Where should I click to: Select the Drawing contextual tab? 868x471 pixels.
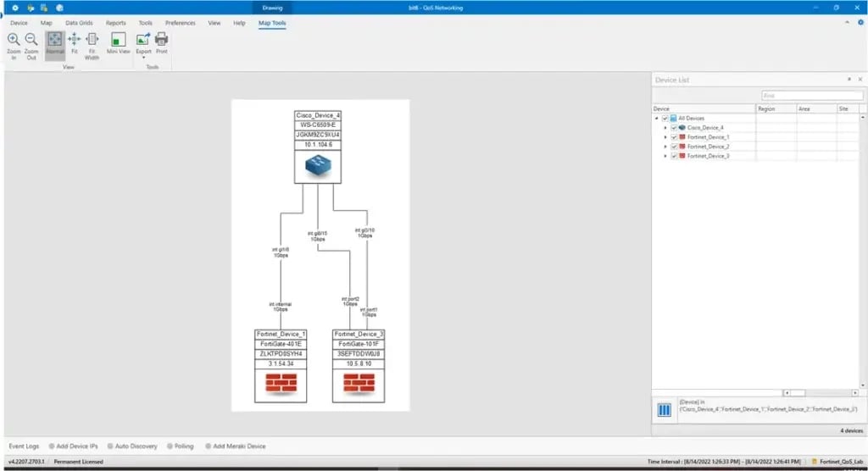click(x=272, y=8)
